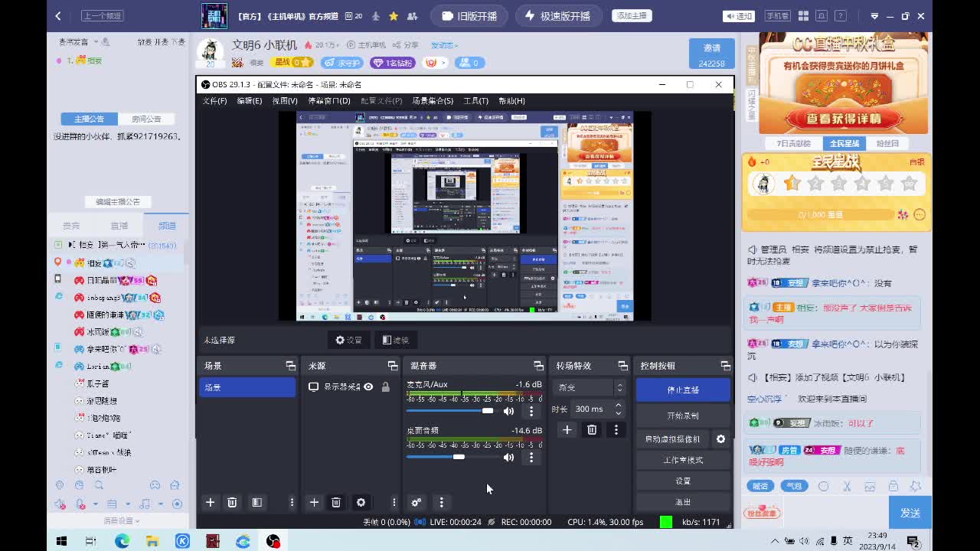
Task: Click 极速版开播 quick broadcast button
Action: click(x=558, y=16)
